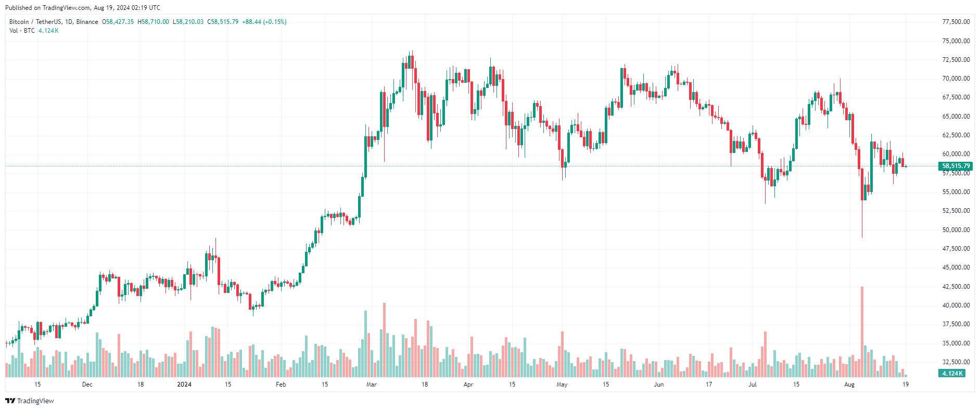
Task: Click the 50,000.00 price axis label
Action: (x=956, y=230)
